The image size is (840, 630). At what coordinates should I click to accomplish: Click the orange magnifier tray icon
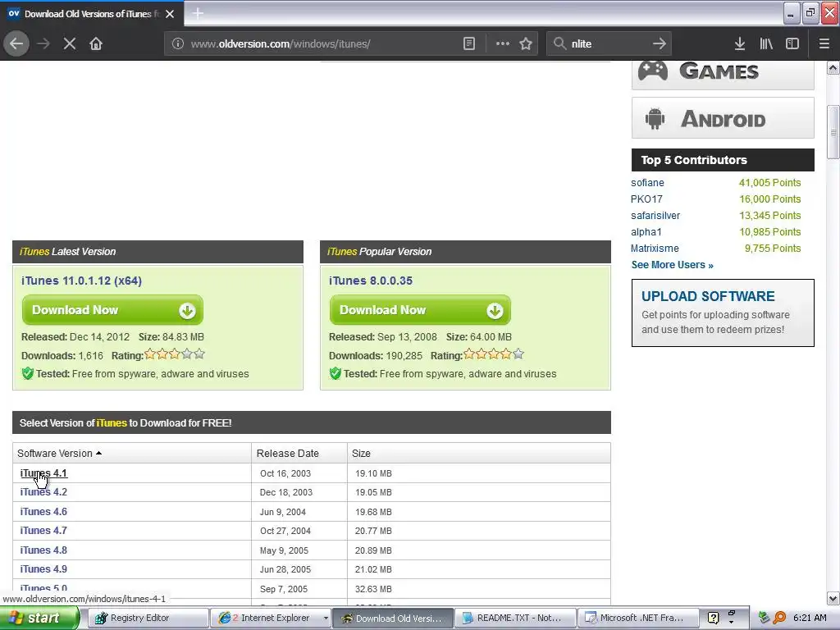pos(779,618)
